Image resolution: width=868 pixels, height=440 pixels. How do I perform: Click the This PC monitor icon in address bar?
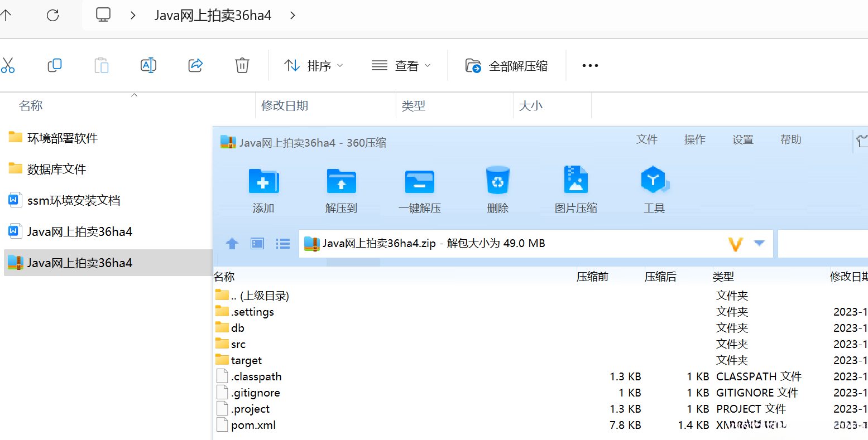pos(103,15)
